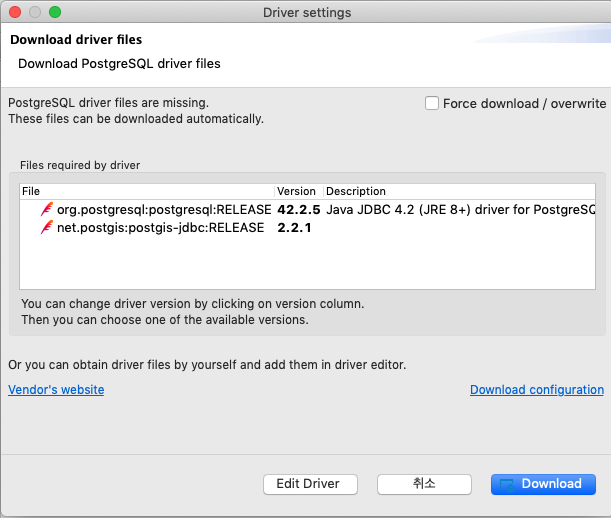
Task: Click the Version column header
Action: 299,191
